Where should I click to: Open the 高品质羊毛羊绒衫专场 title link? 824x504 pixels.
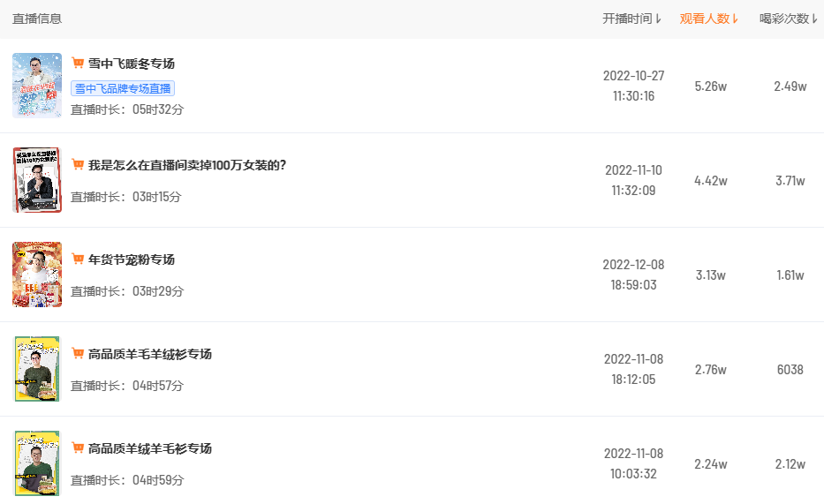click(150, 354)
